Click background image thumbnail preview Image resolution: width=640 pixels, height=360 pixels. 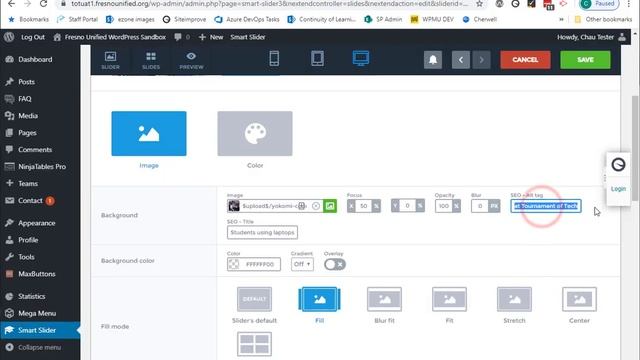click(234, 206)
